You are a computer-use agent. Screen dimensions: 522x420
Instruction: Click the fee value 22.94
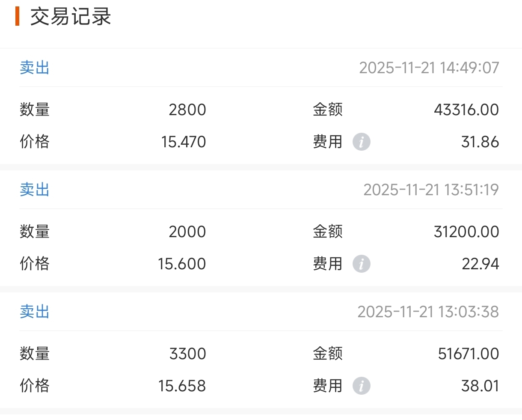[480, 264]
